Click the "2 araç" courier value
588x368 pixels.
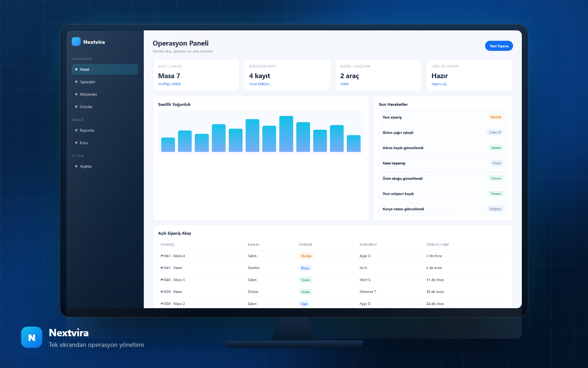tap(350, 76)
